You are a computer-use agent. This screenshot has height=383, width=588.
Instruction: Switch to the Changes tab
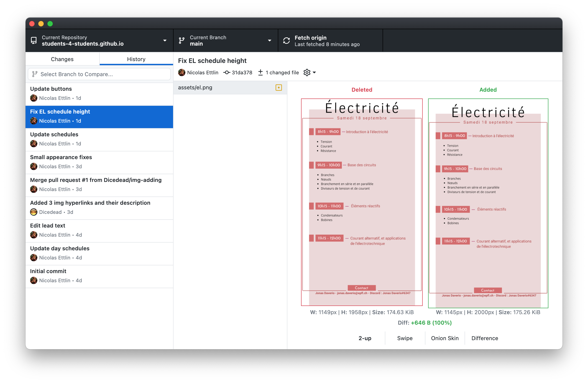click(62, 59)
